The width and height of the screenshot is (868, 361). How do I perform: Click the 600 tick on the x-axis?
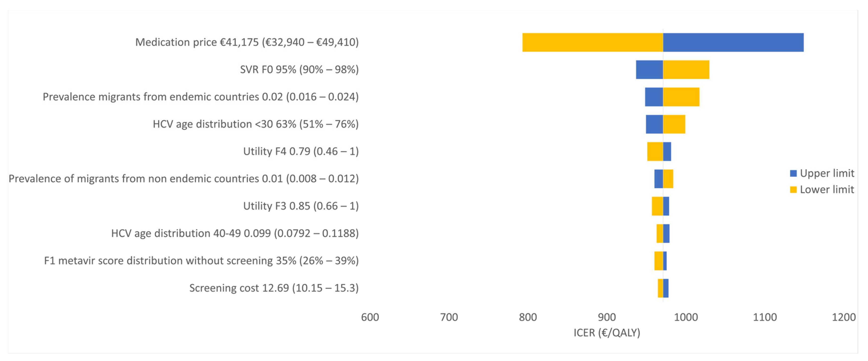370,317
